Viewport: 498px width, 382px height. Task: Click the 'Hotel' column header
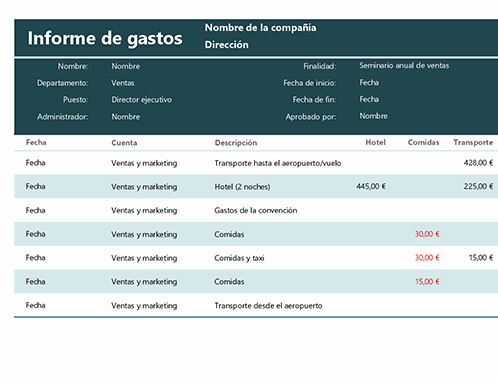(376, 142)
